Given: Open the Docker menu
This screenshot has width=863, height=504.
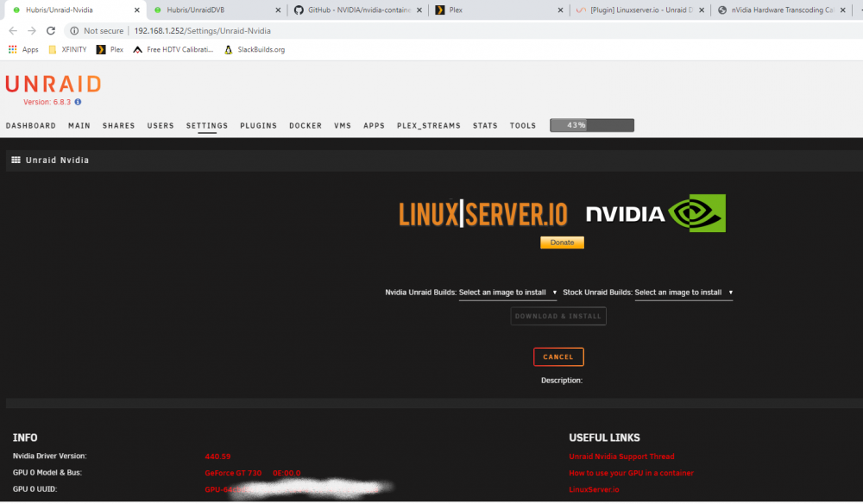Looking at the screenshot, I should coord(306,125).
